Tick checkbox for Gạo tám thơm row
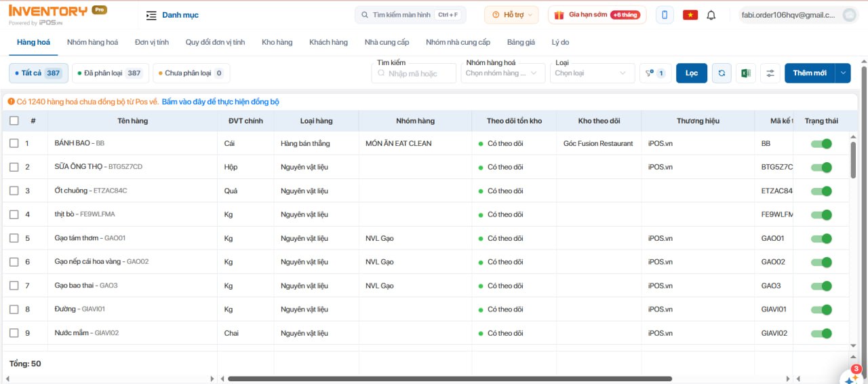This screenshot has width=868, height=384. tap(14, 238)
